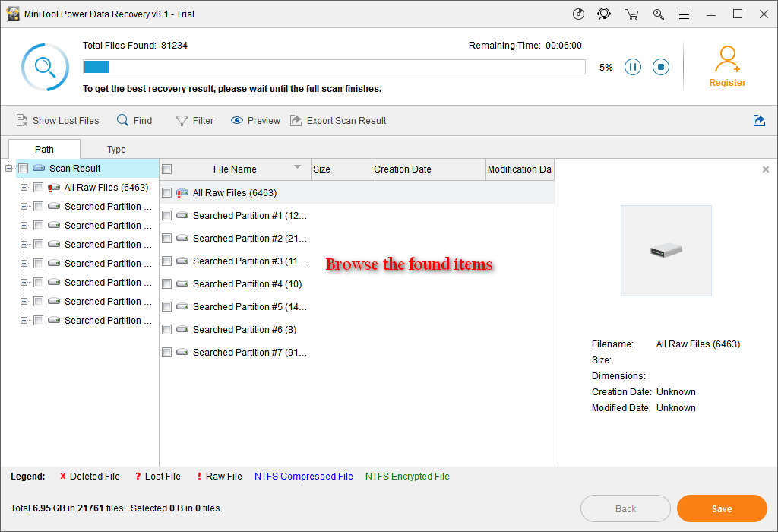
Task: Expand the fourth Searched Partition tree node
Action: click(x=24, y=264)
